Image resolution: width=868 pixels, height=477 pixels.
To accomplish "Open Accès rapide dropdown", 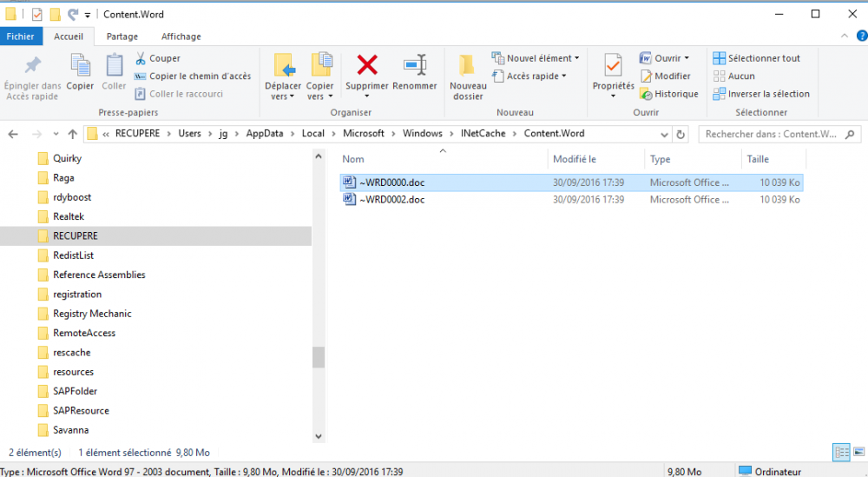I will [x=529, y=76].
